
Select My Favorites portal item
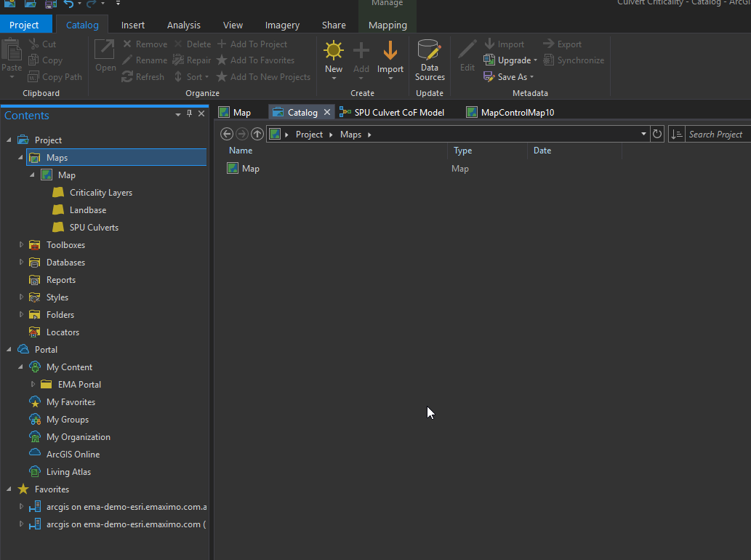[71, 402]
